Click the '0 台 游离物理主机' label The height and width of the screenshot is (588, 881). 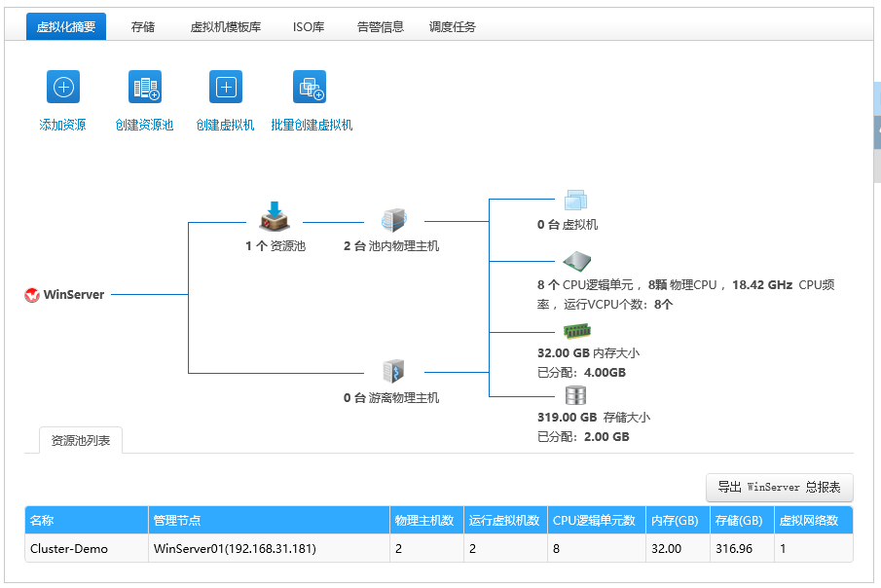[391, 398]
